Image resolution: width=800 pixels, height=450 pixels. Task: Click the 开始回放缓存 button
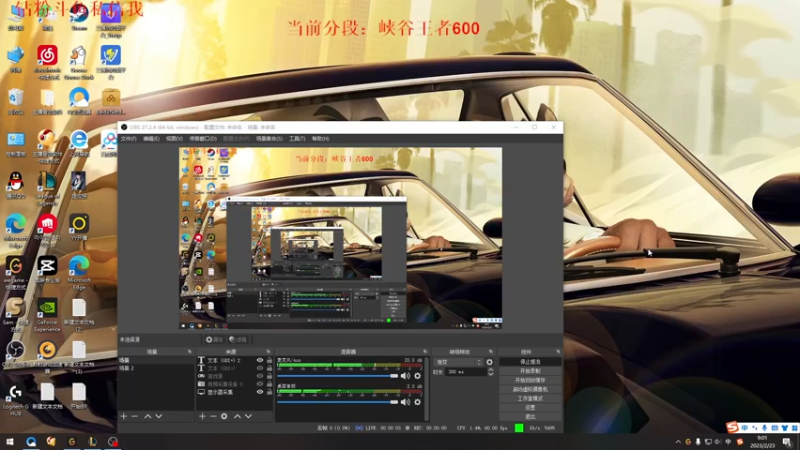[530, 380]
